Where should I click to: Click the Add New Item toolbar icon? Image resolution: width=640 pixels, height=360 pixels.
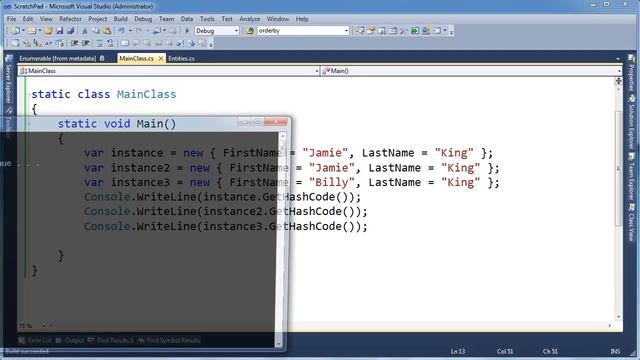32,31
